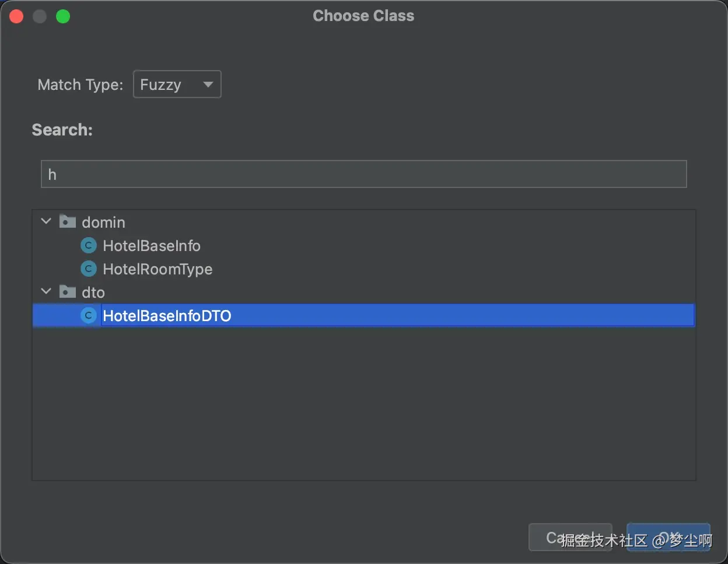This screenshot has width=728, height=564.
Task: Select the dto package label
Action: click(x=93, y=293)
